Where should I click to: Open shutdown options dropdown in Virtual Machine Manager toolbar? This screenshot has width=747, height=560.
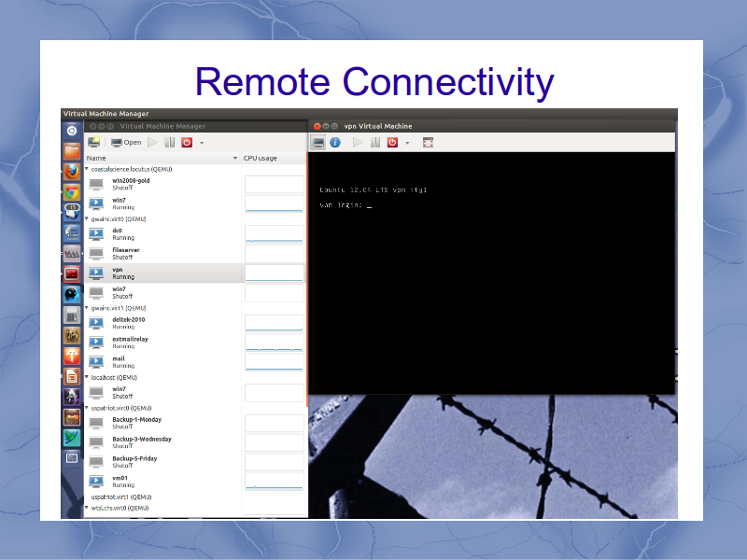pyautogui.click(x=202, y=143)
